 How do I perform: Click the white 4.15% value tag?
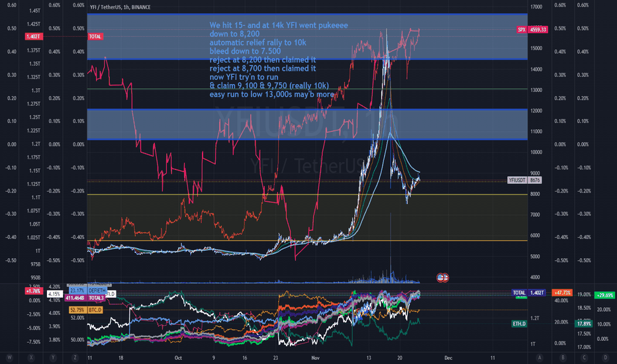[54, 294]
